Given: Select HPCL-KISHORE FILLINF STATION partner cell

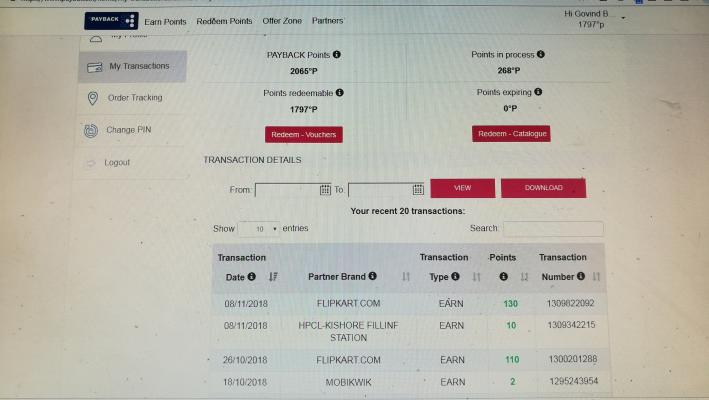Looking at the screenshot, I should 348,331.
